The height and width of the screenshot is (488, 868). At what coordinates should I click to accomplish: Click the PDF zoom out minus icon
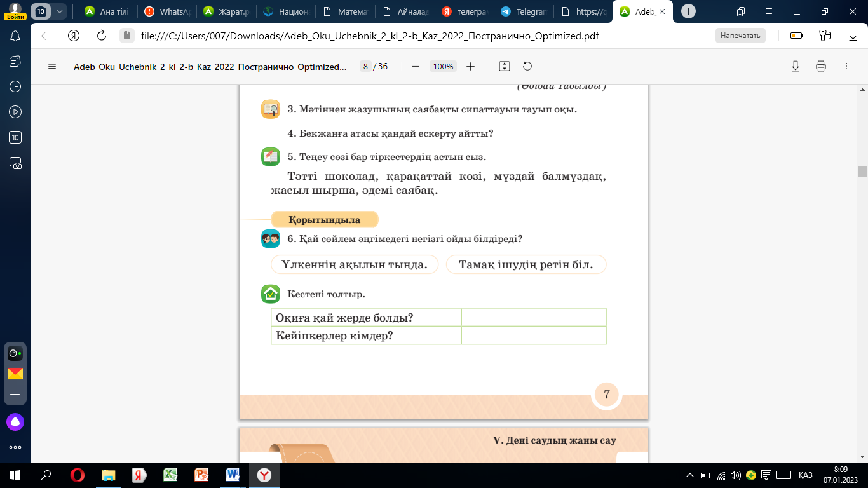(x=416, y=66)
